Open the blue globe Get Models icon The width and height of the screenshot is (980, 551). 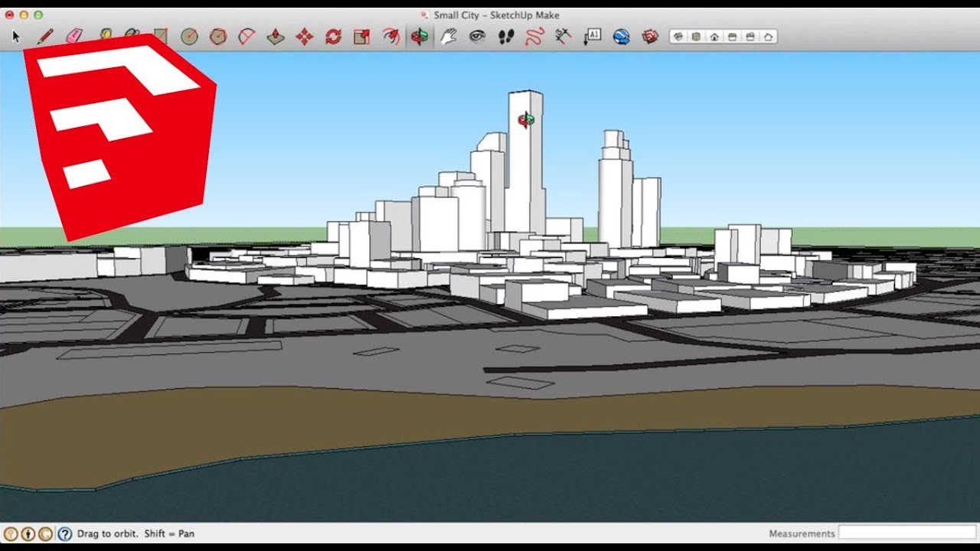(622, 36)
